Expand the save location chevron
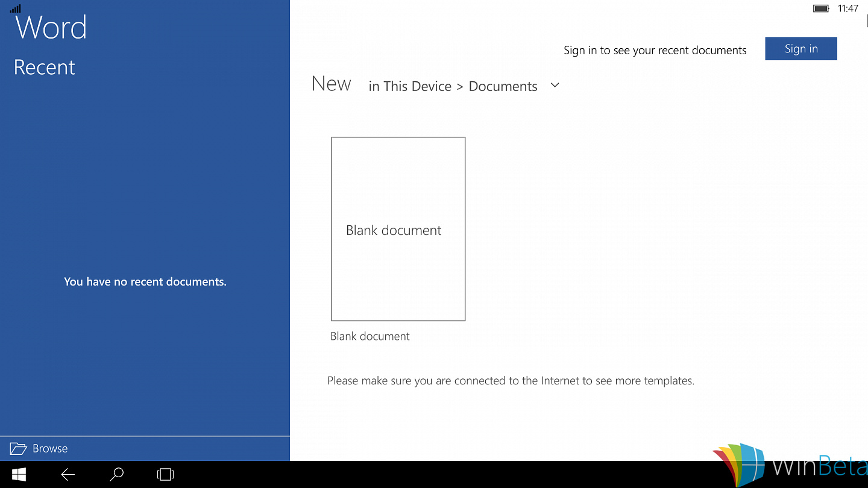 [x=555, y=86]
